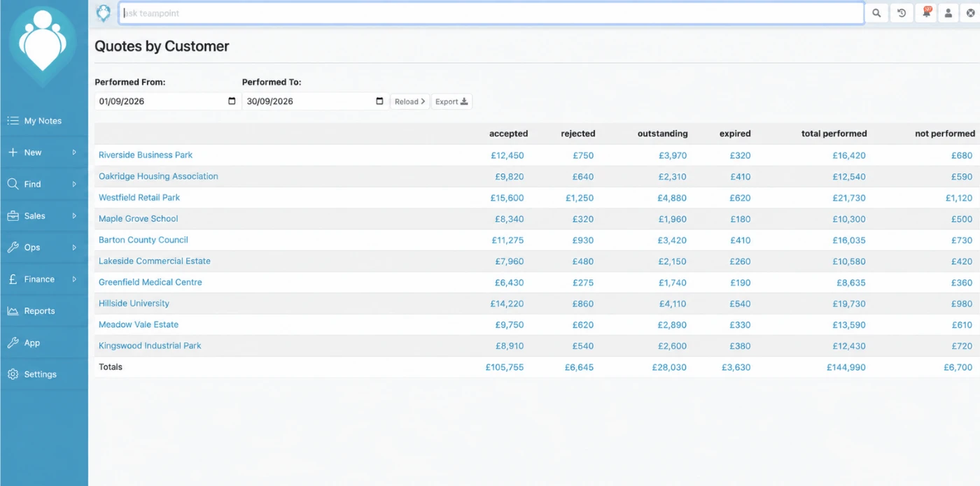Image resolution: width=980 pixels, height=486 pixels.
Task: Click the briefcase icon beside Sales
Action: [x=13, y=216]
